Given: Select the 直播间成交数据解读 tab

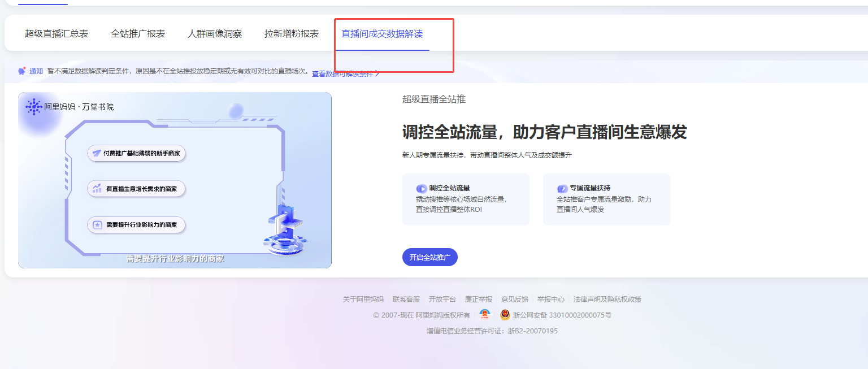Looking at the screenshot, I should tap(382, 34).
